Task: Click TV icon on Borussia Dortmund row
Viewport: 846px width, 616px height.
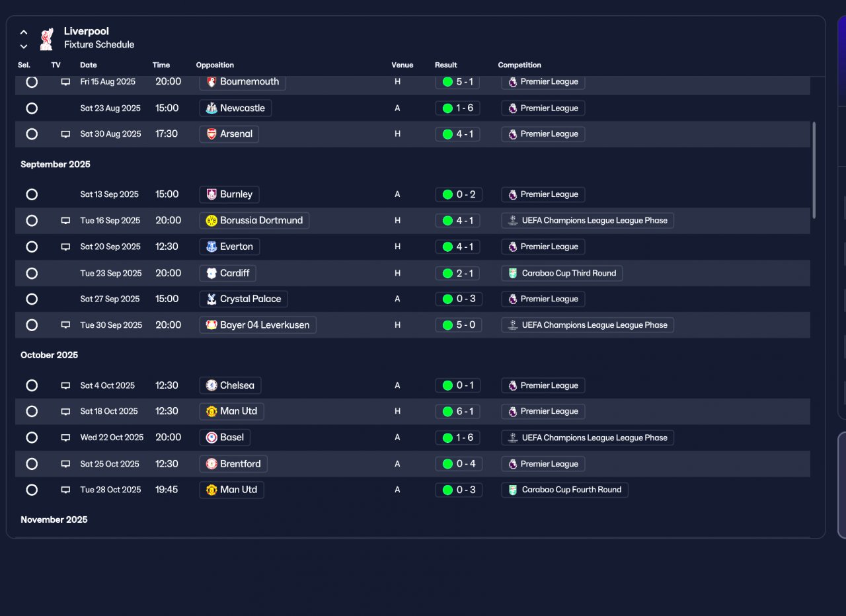Action: coord(65,221)
